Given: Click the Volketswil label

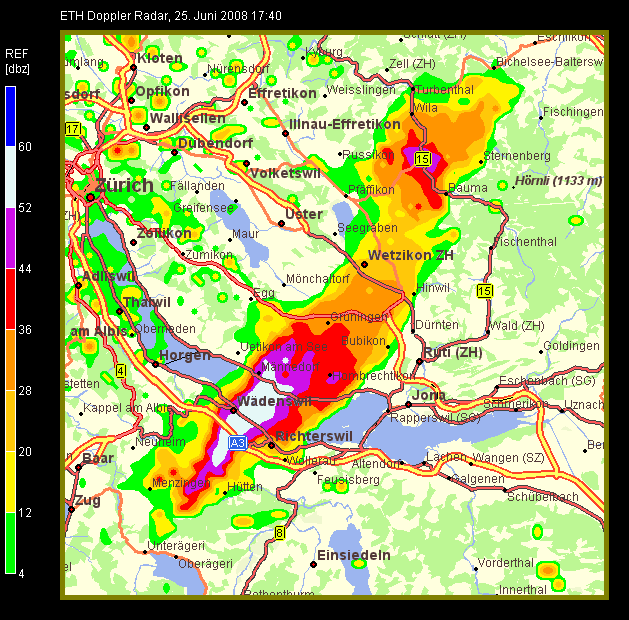Looking at the screenshot, I should pyautogui.click(x=285, y=173).
